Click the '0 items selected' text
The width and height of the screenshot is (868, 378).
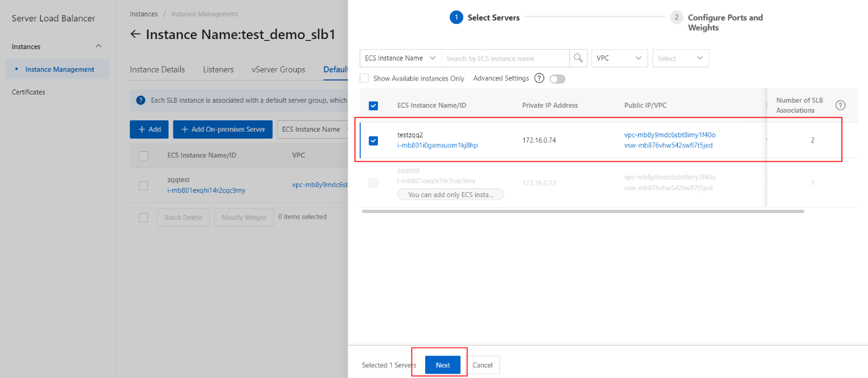click(302, 217)
